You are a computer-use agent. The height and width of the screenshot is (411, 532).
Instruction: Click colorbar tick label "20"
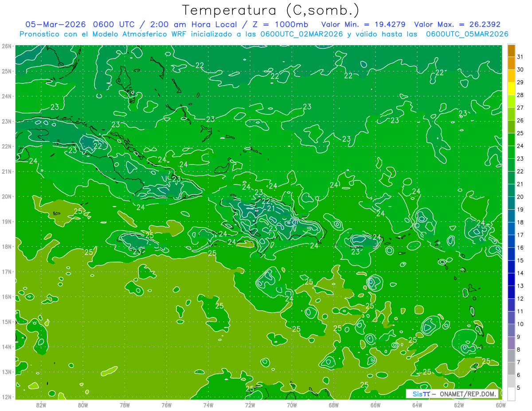[520, 196]
